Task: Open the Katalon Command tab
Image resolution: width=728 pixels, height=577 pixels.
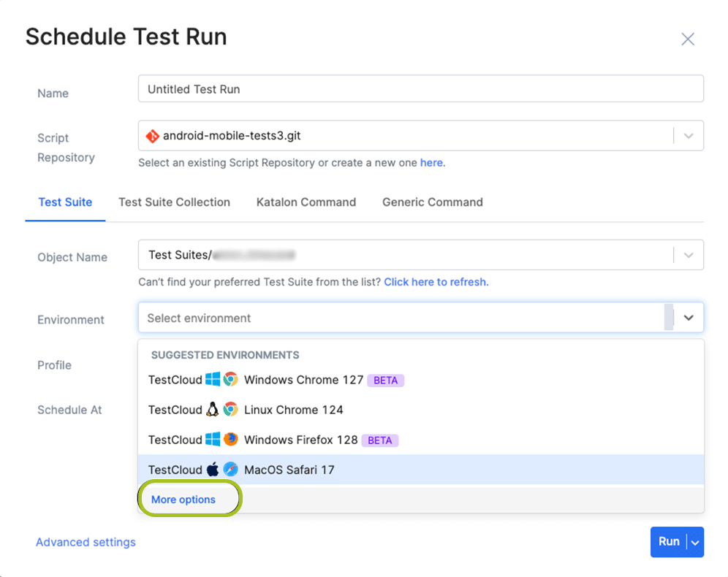Action: pos(306,202)
